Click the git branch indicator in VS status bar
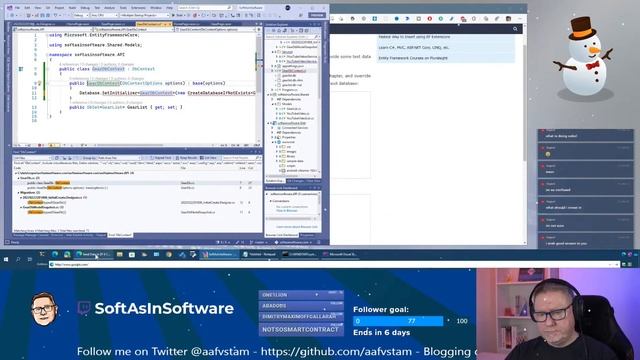The height and width of the screenshot is (360, 640). [259, 242]
